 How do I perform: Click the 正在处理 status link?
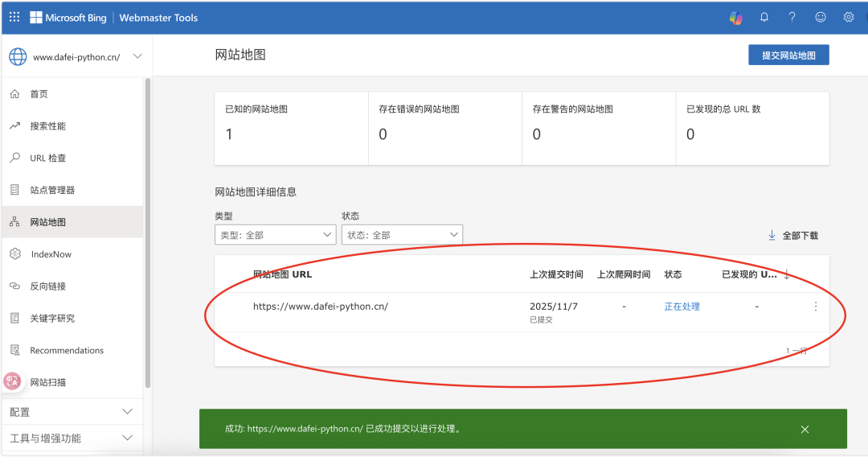682,307
